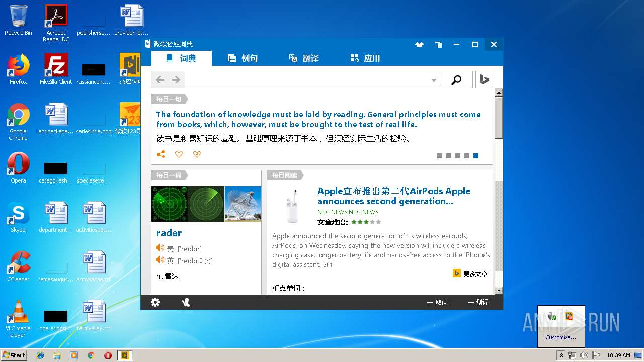
Task: Expand the search history dropdown arrow
Action: coord(434,80)
